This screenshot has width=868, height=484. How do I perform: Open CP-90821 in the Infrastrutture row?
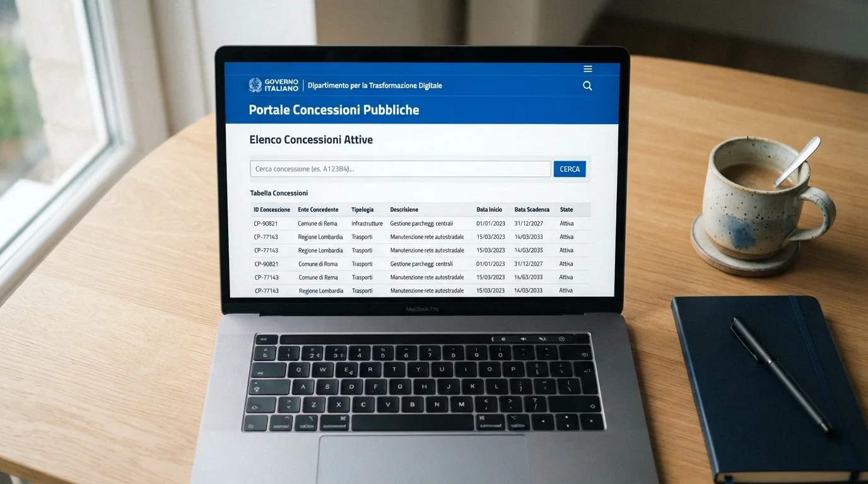pos(266,224)
